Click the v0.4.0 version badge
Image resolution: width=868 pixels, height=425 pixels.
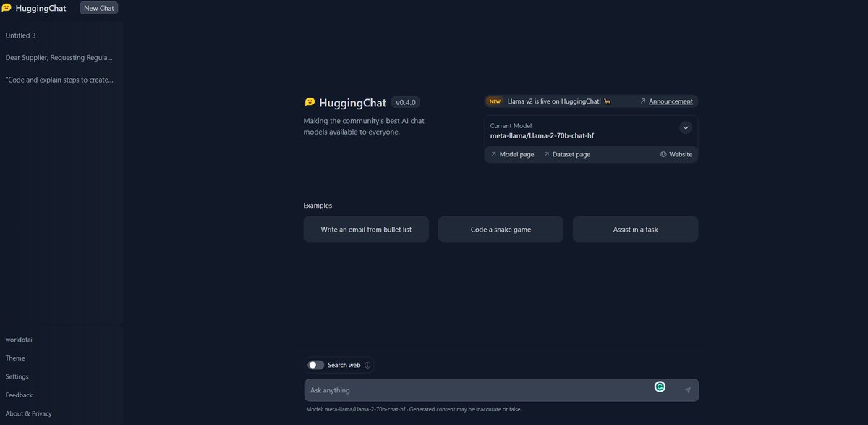coord(406,103)
